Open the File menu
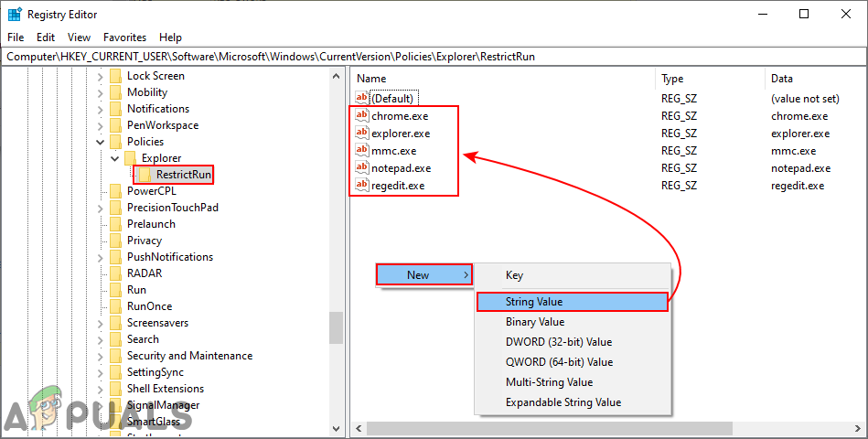Viewport: 868px width, 439px height. pyautogui.click(x=16, y=37)
